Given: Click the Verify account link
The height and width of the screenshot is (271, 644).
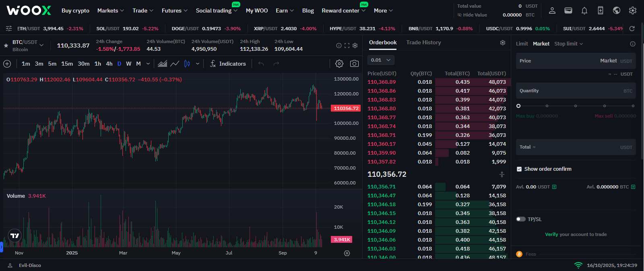Looking at the screenshot, I should (x=551, y=234).
